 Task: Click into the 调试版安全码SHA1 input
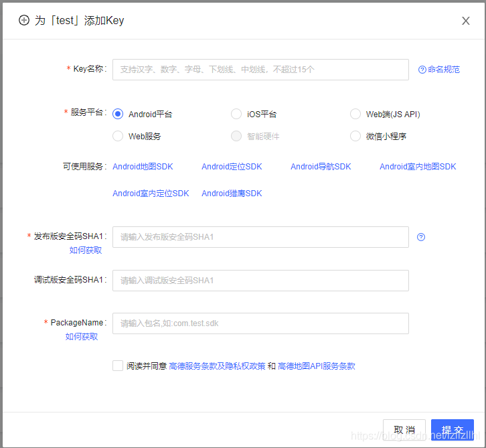[260, 281]
